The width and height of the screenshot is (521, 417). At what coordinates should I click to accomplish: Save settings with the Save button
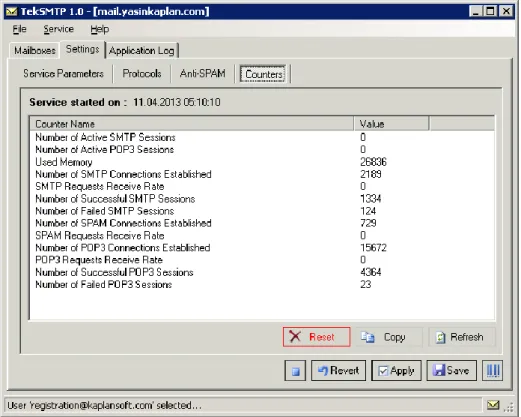452,370
